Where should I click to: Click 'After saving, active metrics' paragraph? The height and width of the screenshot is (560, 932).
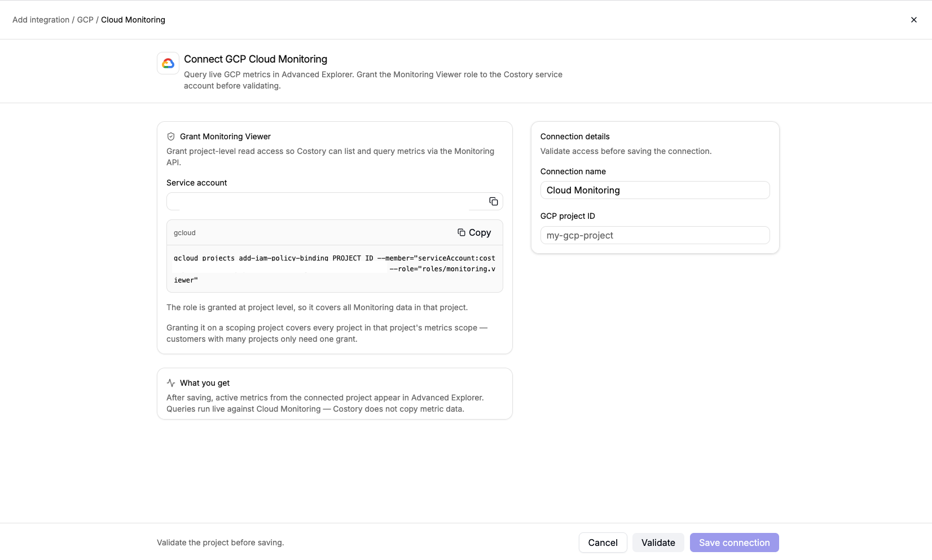click(x=325, y=403)
